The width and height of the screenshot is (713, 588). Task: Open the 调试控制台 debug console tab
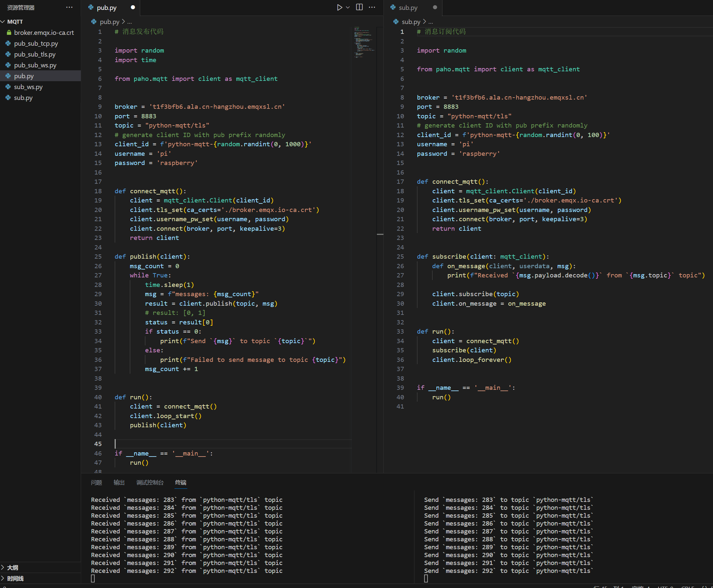pos(149,482)
